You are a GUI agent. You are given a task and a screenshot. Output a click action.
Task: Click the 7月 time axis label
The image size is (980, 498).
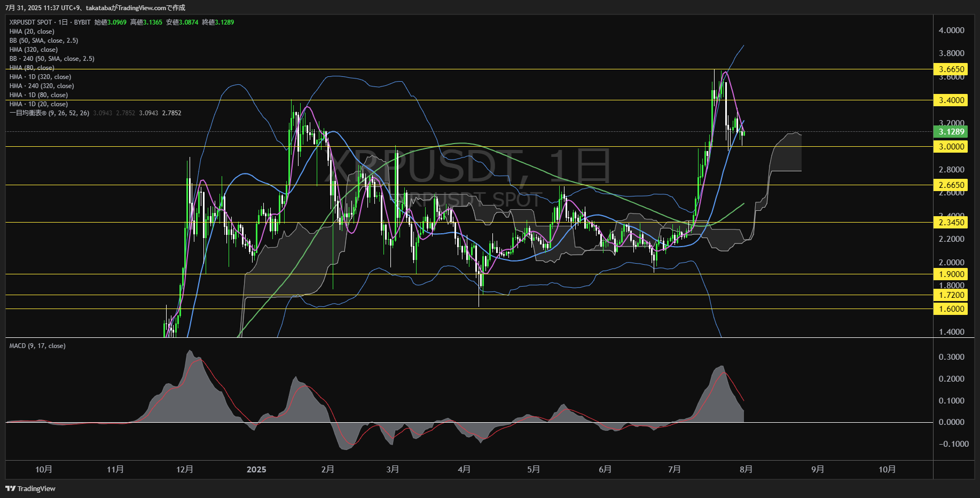click(675, 469)
